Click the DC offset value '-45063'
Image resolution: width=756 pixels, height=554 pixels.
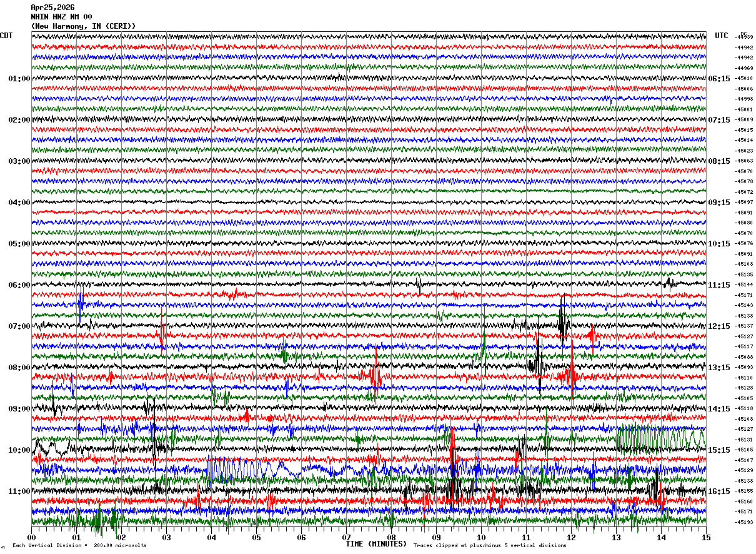click(x=744, y=161)
